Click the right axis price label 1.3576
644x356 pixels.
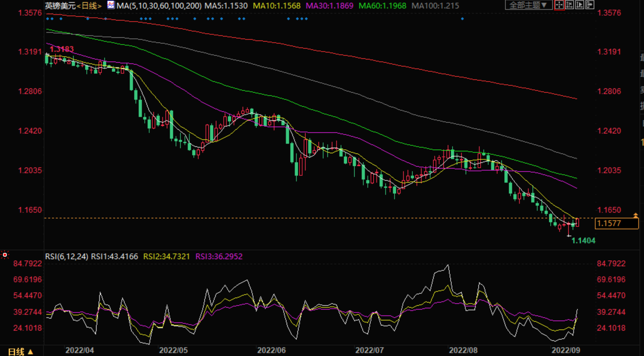coord(609,13)
